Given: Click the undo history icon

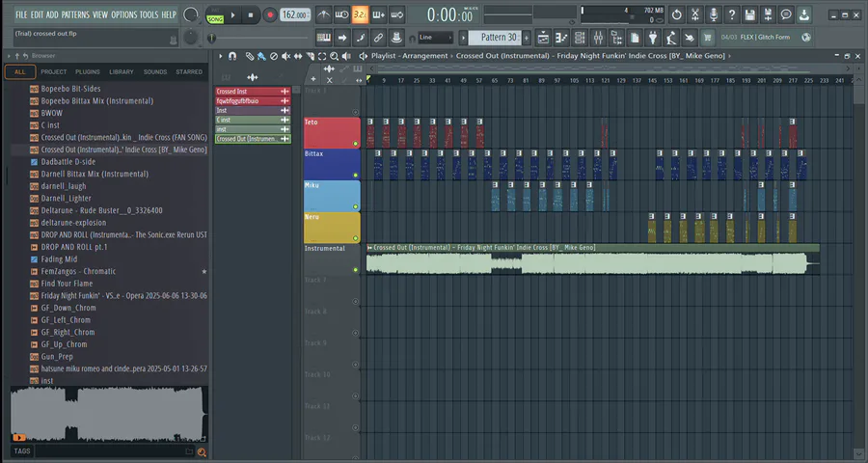Looking at the screenshot, I should tap(676, 15).
